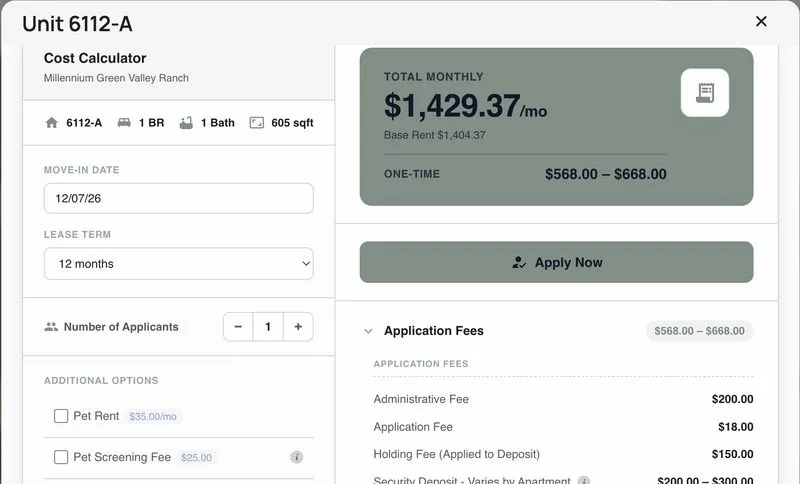Click the people icon beside Number of Applicants
This screenshot has height=484, width=800.
(51, 327)
